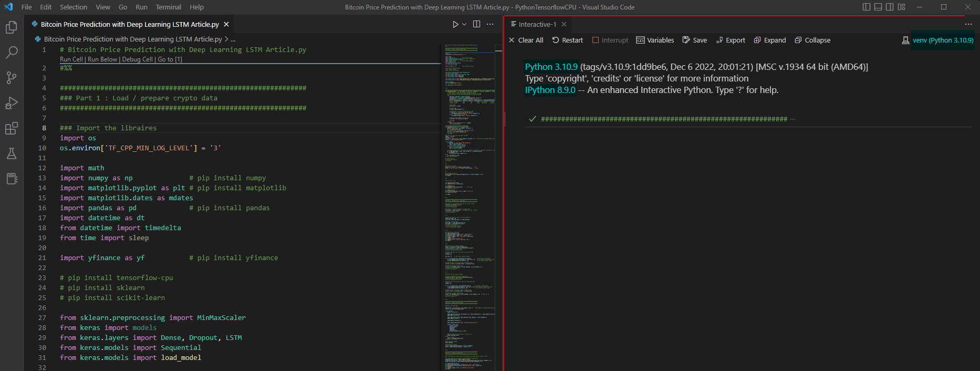Open Customize Layout icon
This screenshot has width=980, height=371.
pos(902,7)
